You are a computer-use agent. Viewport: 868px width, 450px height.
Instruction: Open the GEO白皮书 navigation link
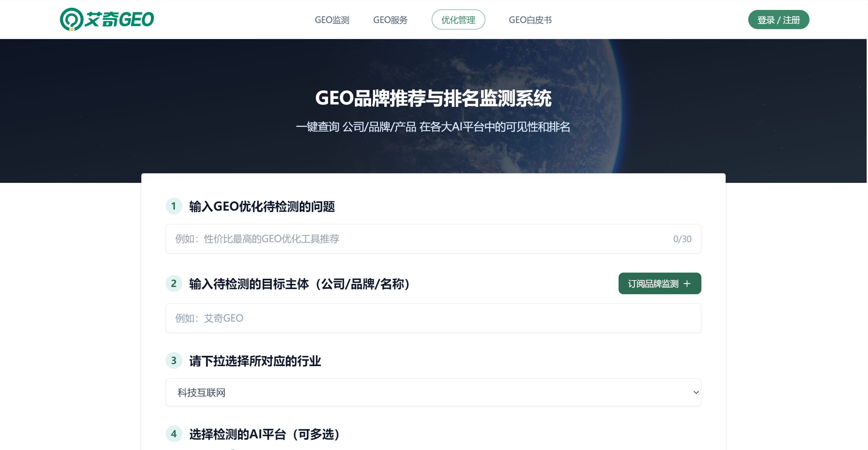pos(530,20)
